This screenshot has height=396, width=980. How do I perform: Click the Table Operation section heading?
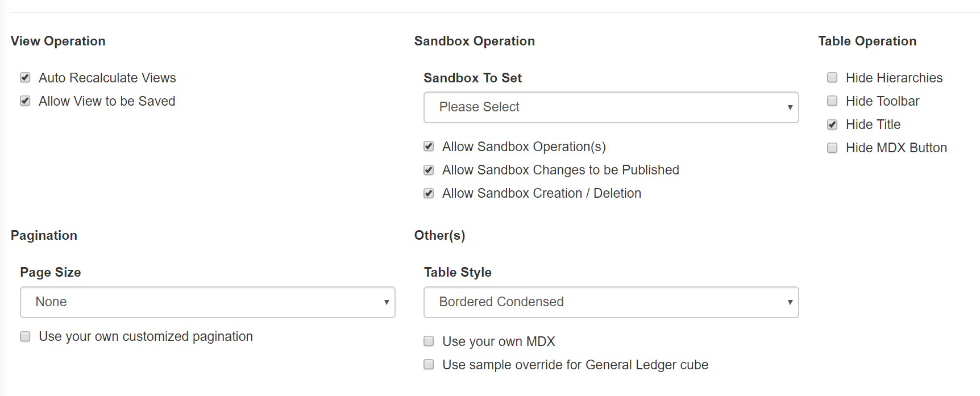click(867, 41)
